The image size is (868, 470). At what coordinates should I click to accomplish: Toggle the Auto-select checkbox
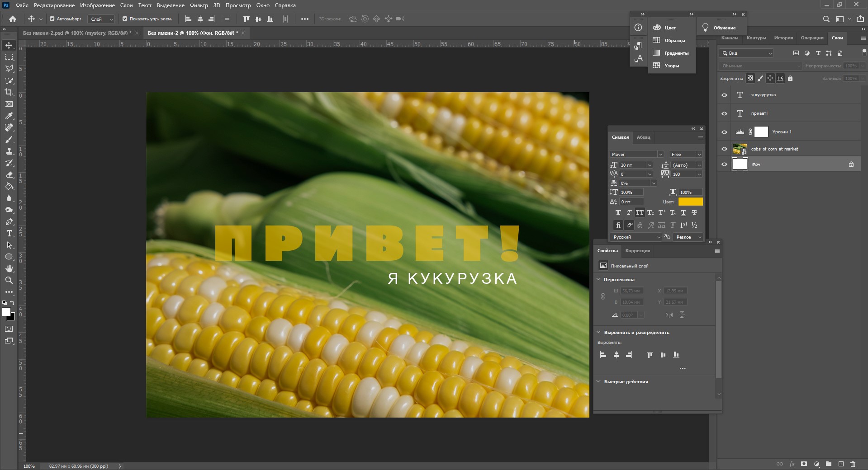[x=52, y=19]
